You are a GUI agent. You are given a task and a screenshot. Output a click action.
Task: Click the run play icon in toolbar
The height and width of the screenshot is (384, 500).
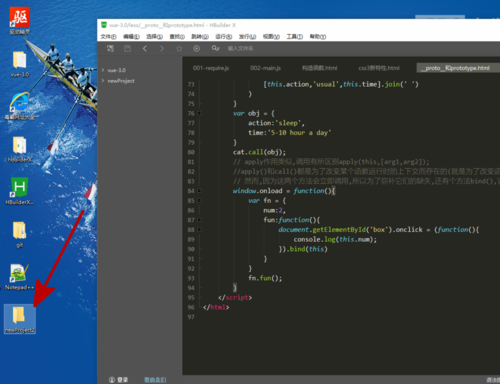tap(196, 49)
